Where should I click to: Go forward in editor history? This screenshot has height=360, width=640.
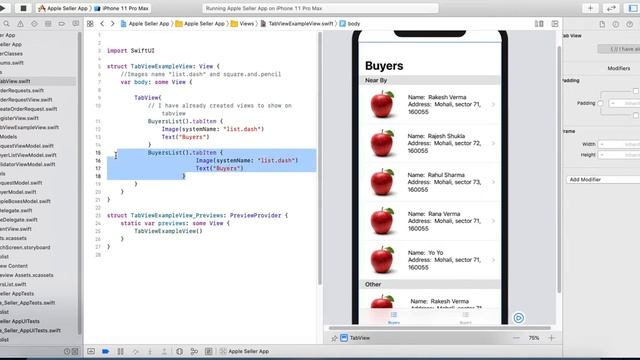point(113,24)
